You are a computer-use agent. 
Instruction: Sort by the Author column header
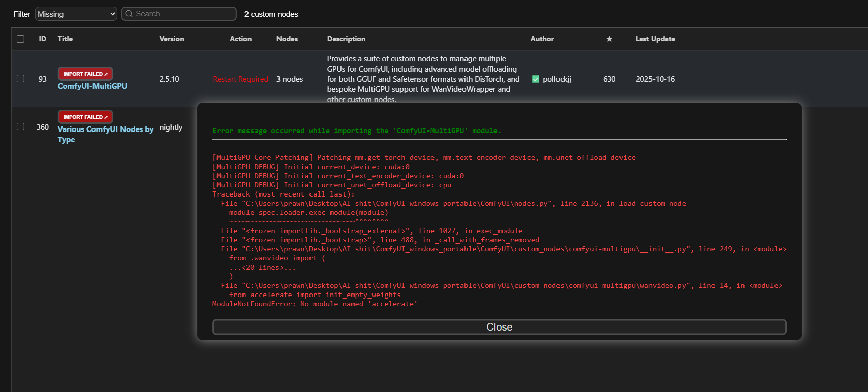(x=542, y=39)
